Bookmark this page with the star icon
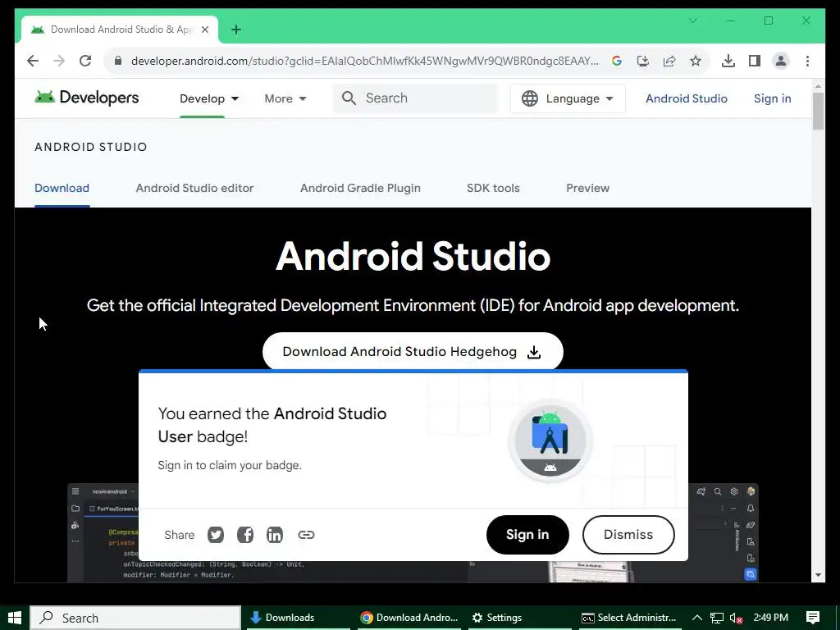This screenshot has height=630, width=840. tap(696, 61)
